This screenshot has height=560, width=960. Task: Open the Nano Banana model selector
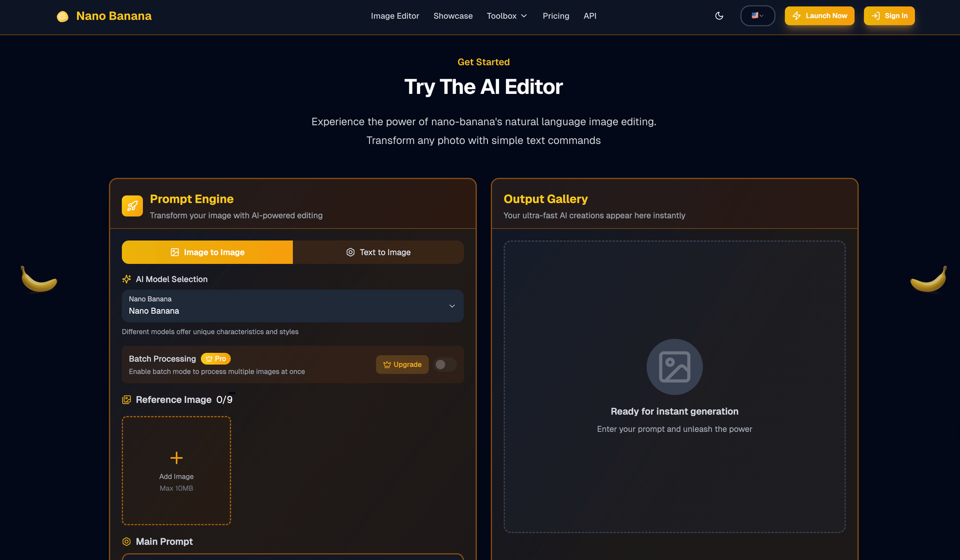pos(292,306)
